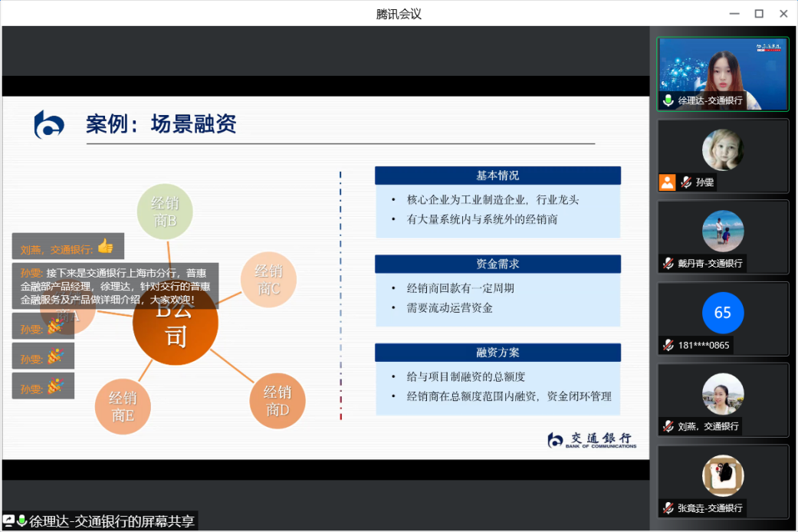The image size is (798, 532).
Task: Click 徐理达-交通银行的屏幕共享 label text
Action: click(x=111, y=521)
